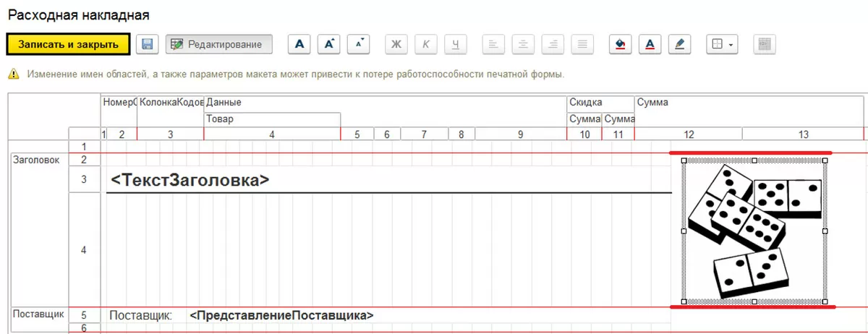The width and height of the screenshot is (868, 334).
Task: Click the merge cells icon
Action: point(765,44)
